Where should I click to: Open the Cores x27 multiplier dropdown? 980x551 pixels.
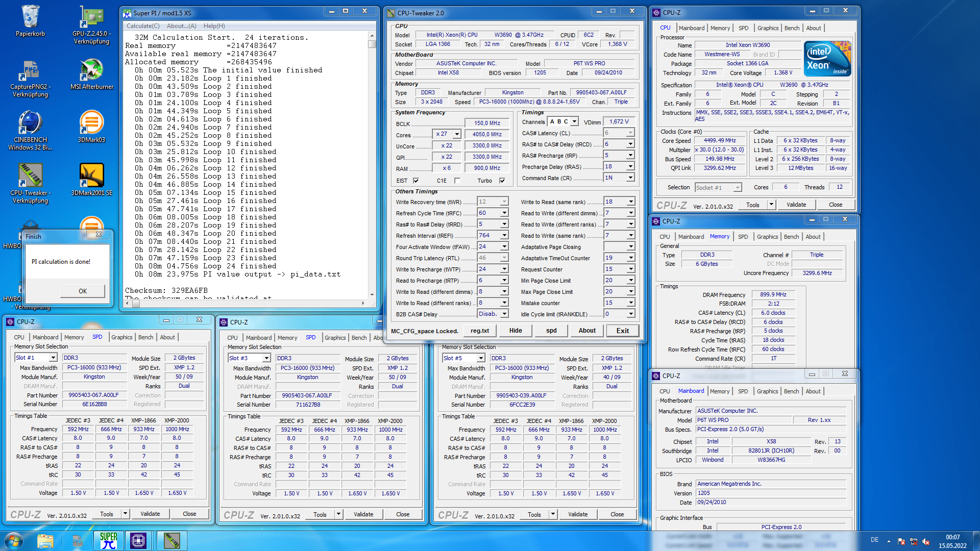(x=457, y=134)
